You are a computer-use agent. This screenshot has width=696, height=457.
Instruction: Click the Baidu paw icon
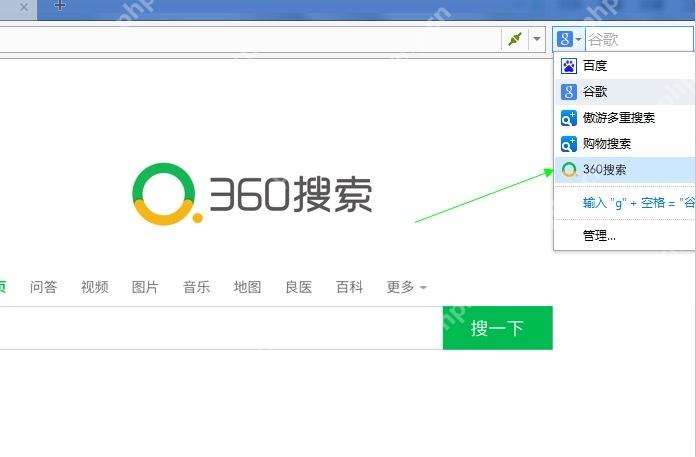[569, 66]
